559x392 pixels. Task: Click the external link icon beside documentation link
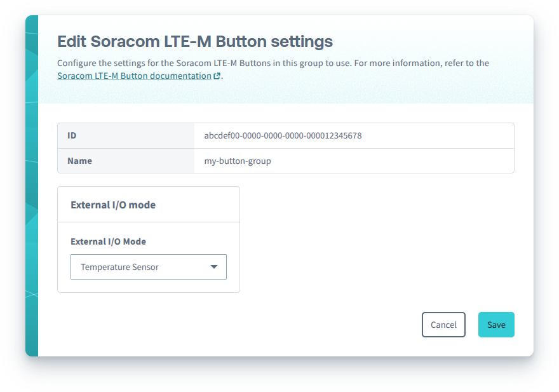click(215, 75)
